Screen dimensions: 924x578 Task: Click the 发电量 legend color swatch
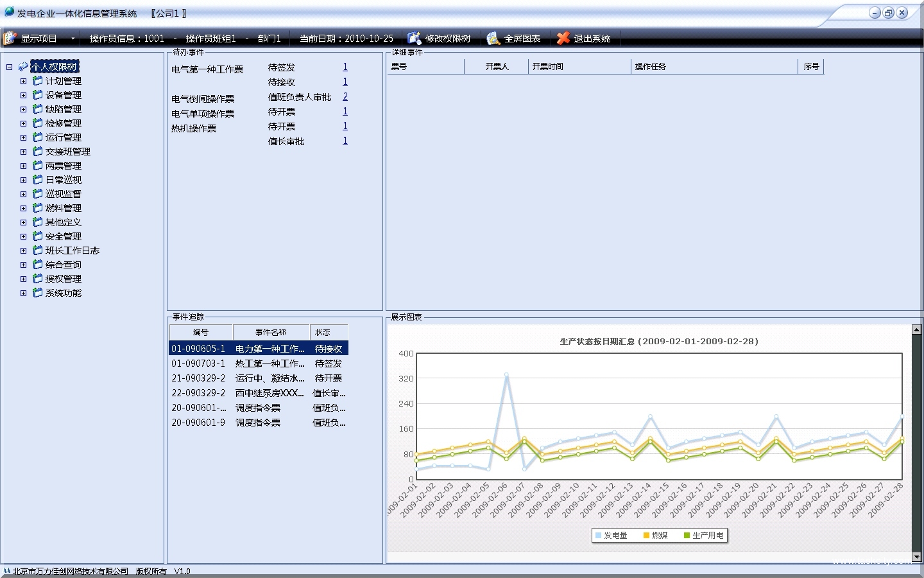(599, 535)
